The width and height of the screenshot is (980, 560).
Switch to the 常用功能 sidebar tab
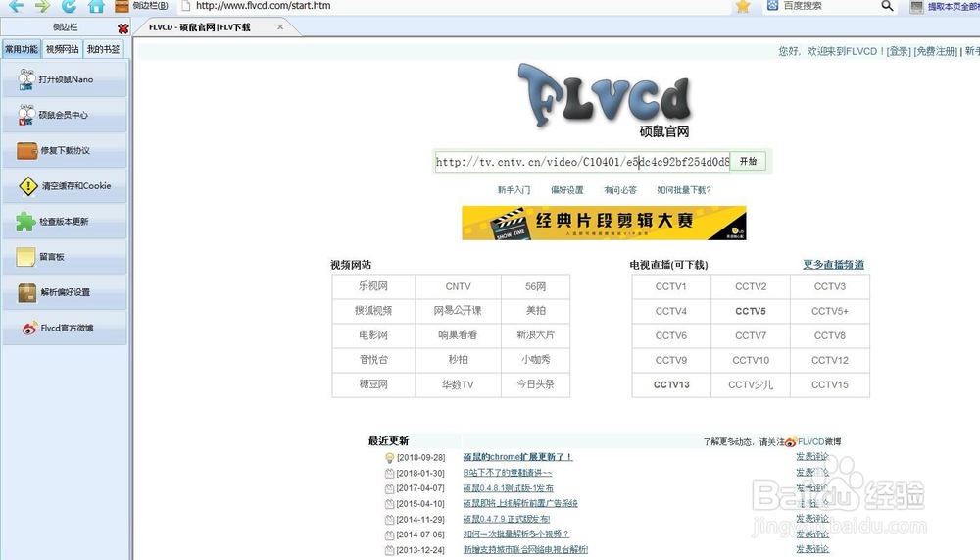pos(22,49)
